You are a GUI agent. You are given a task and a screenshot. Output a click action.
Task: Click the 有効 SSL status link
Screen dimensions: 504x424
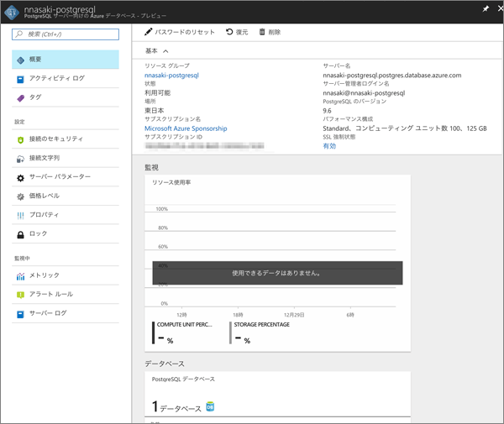(329, 146)
